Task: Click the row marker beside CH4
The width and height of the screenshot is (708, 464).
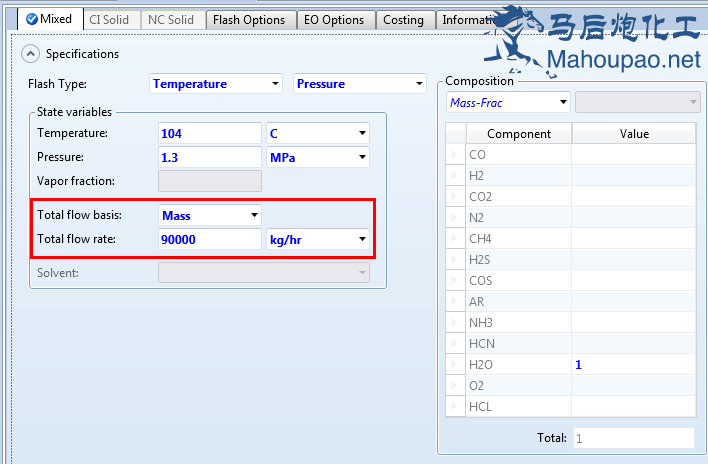Action: tap(455, 239)
